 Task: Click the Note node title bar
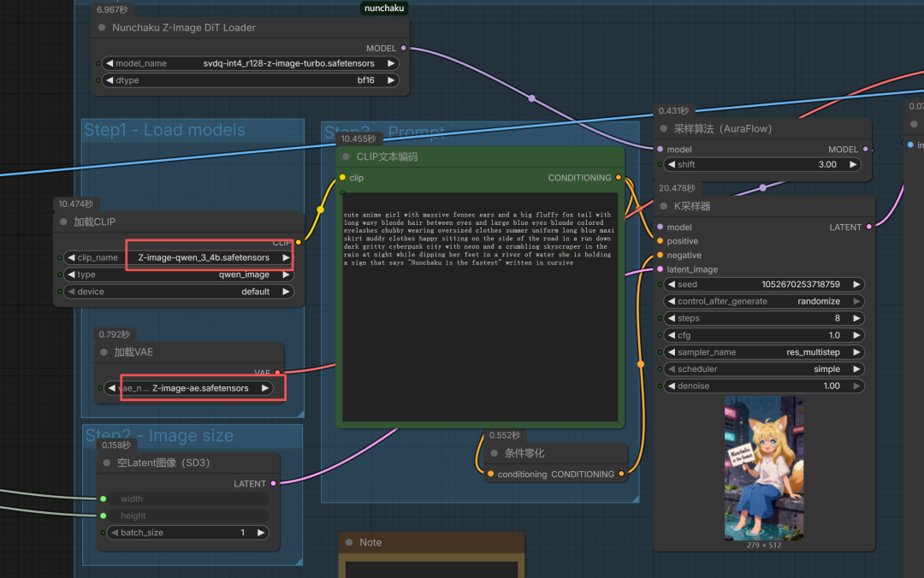[x=431, y=543]
